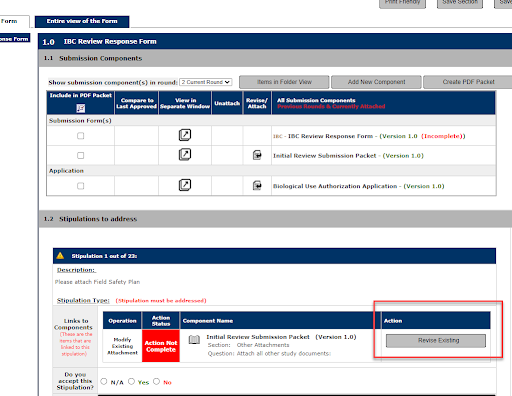Image resolution: width=512 pixels, height=396 pixels.
Task: Click the Stipulation Type label
Action: [83, 300]
